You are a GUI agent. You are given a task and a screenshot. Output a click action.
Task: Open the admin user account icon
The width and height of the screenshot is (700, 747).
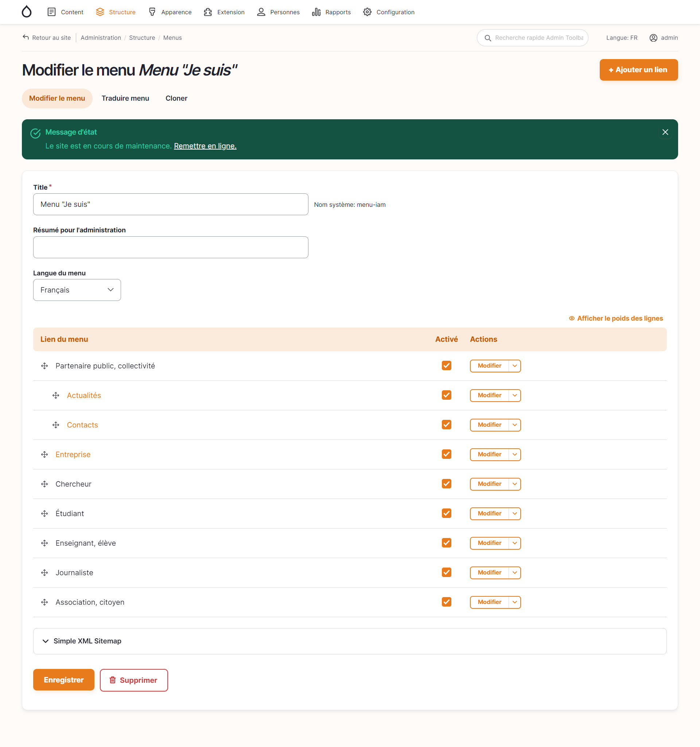point(653,38)
